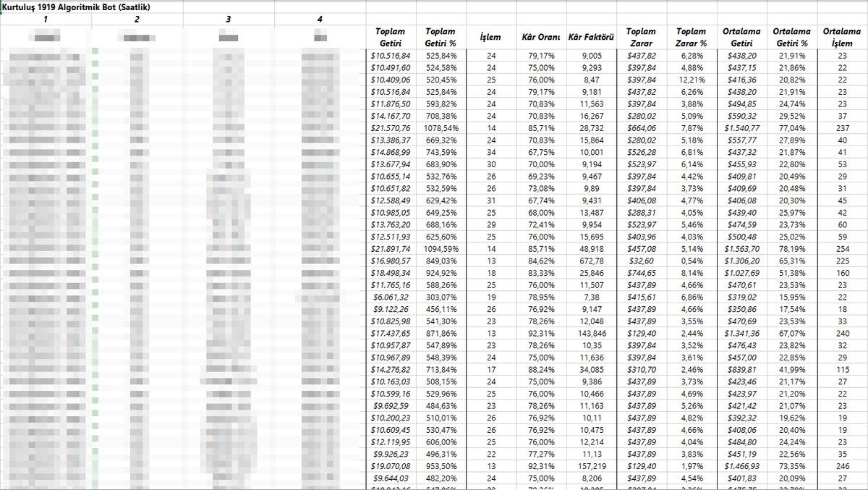Select the Ortalama İşlem header cell
Image resolution: width=868 pixels, height=490 pixels.
coord(842,37)
